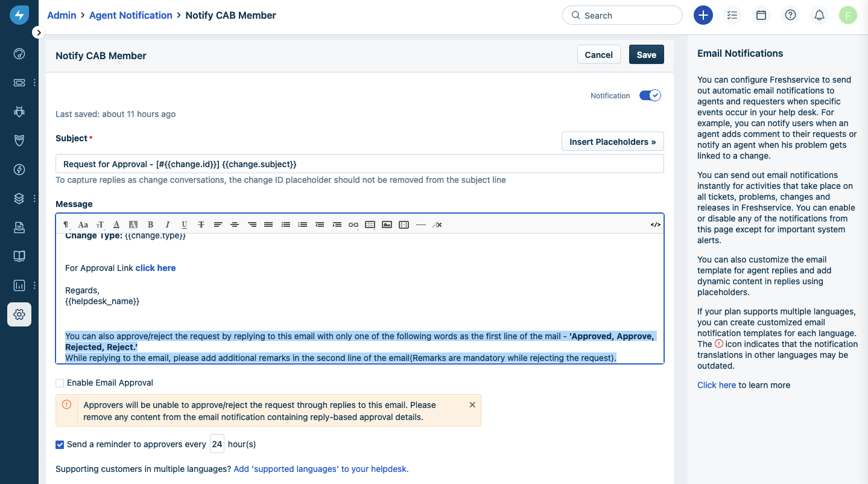Navigate to the Agent Notification breadcrumb
Viewport: 868px width, 484px height.
point(130,15)
